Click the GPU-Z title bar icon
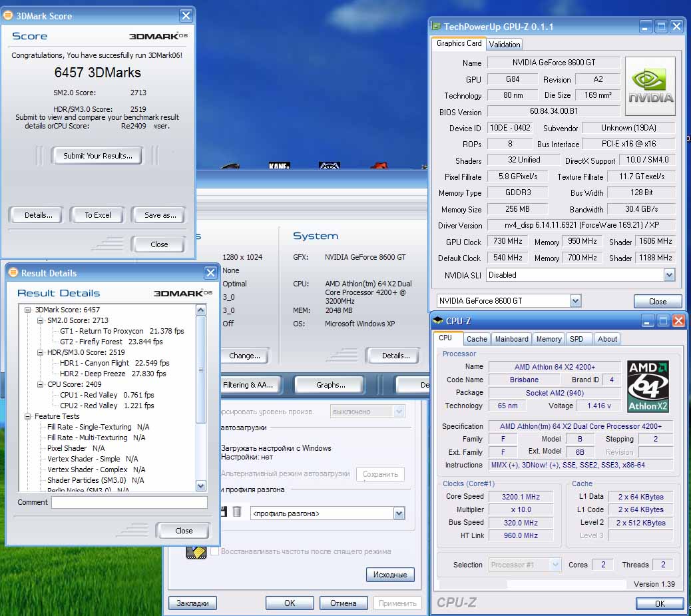691x616 pixels. 436,27
